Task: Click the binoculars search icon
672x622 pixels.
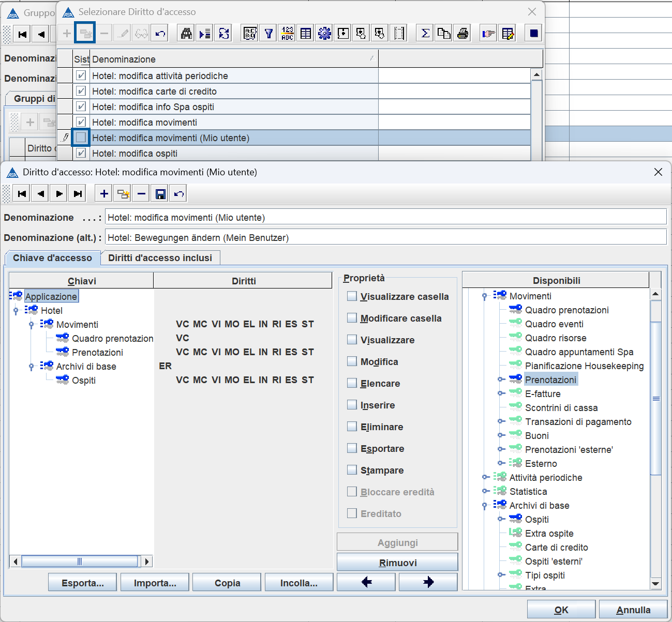Action: pos(186,34)
